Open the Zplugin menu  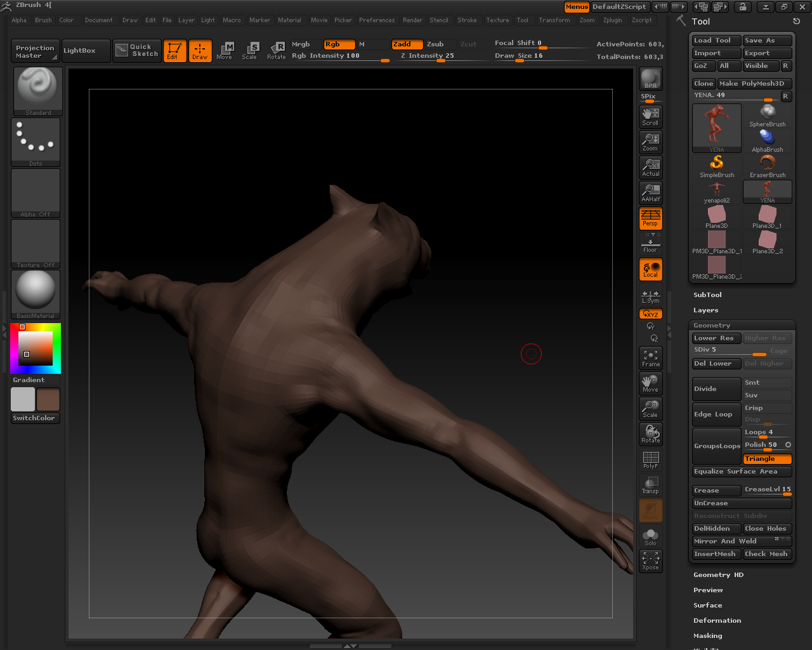coord(612,20)
